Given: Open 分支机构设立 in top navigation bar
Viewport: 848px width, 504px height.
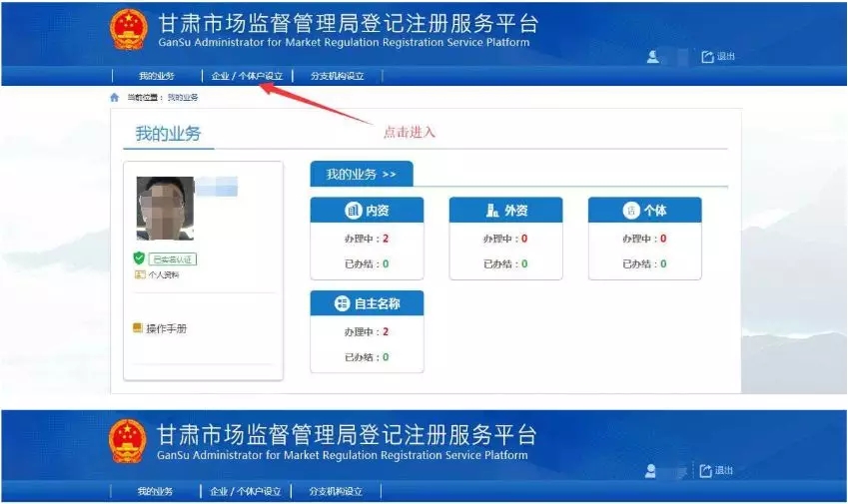Looking at the screenshot, I should point(337,76).
